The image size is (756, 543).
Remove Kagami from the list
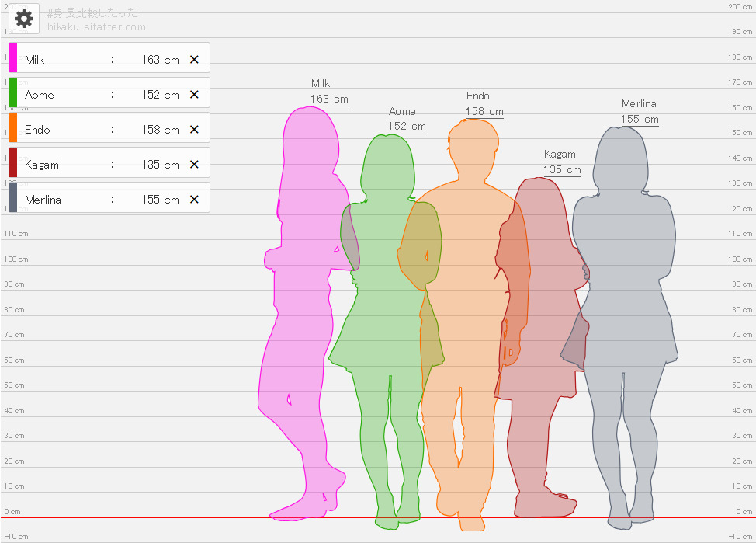point(194,165)
